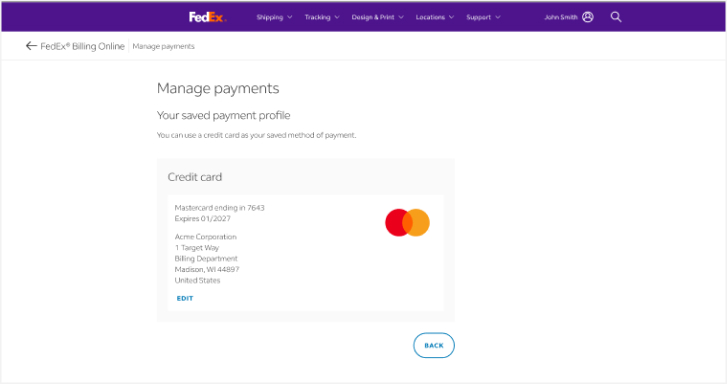Click the user profile avatar icon
Screen dimensions: 727x384
tap(588, 17)
